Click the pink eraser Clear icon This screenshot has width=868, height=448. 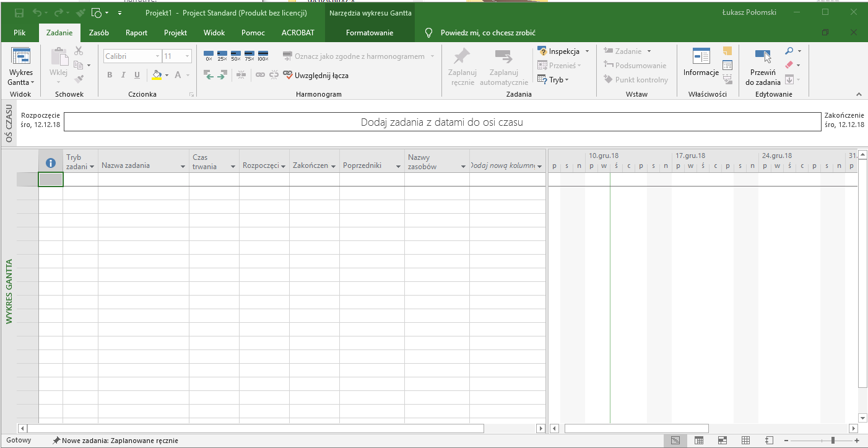point(789,65)
